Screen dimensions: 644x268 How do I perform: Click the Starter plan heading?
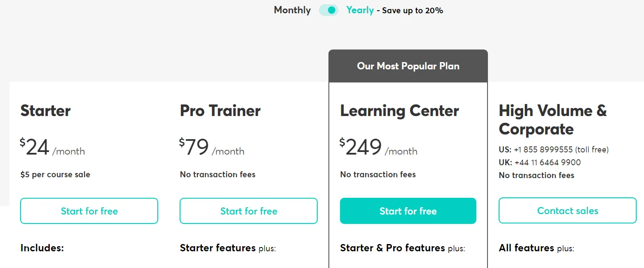(45, 111)
